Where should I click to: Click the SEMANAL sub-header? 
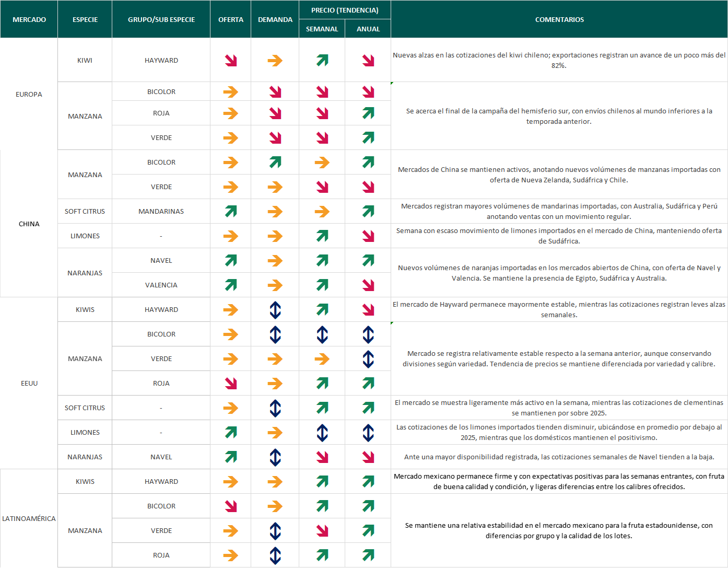[322, 29]
